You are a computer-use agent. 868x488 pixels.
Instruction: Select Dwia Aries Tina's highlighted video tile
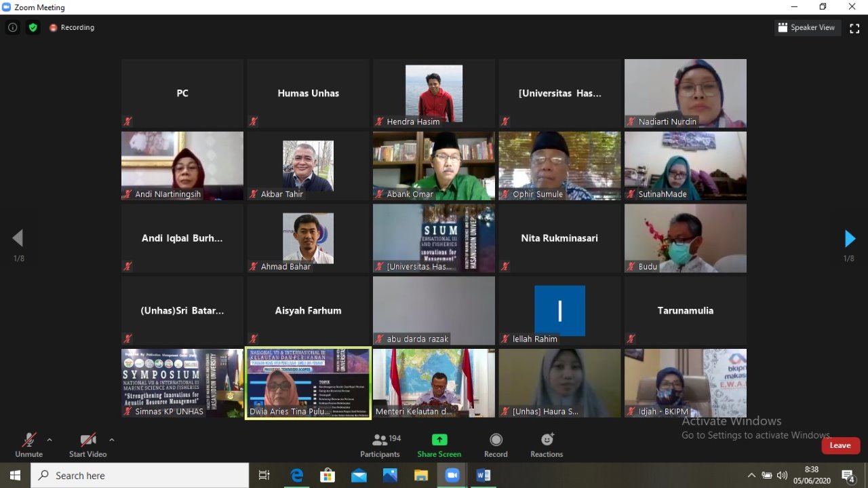[x=308, y=383]
